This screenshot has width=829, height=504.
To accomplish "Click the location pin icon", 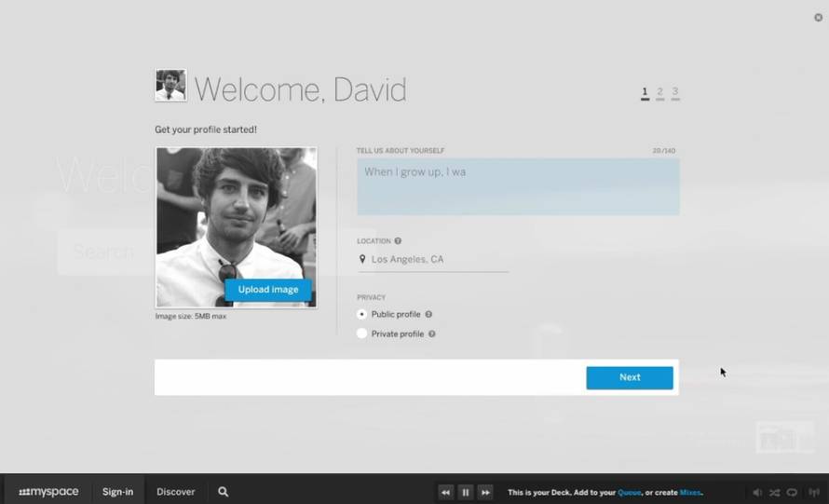I will click(362, 259).
